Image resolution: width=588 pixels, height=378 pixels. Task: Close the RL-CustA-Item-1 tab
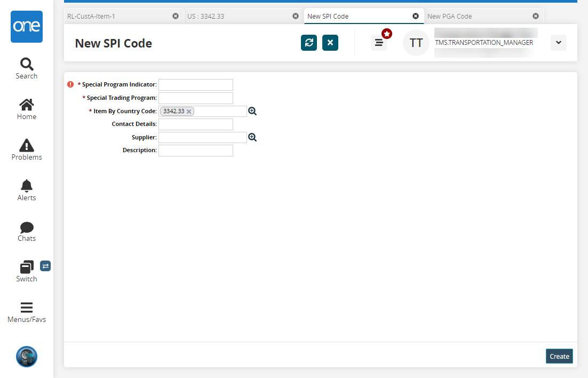tap(176, 16)
